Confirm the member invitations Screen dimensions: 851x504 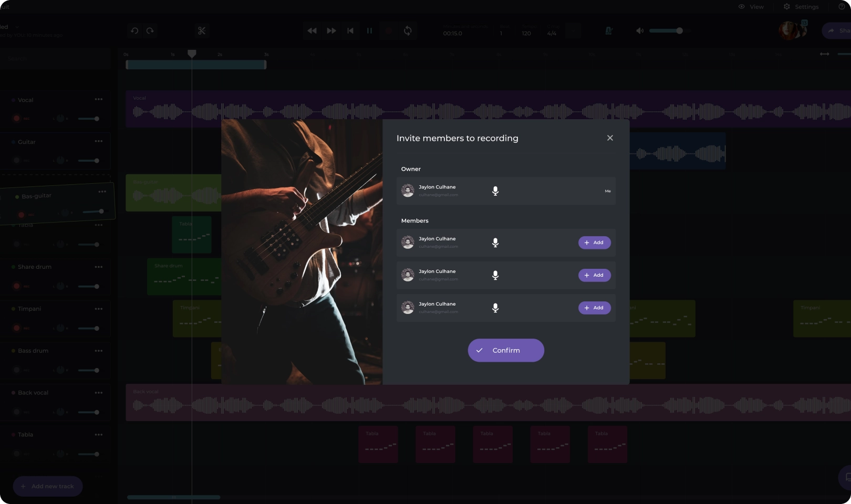pyautogui.click(x=506, y=350)
